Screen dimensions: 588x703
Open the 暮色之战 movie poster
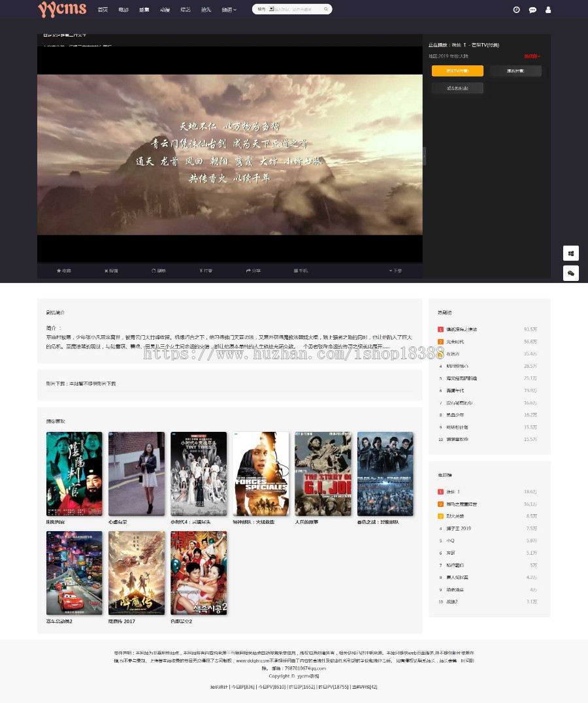coord(385,474)
